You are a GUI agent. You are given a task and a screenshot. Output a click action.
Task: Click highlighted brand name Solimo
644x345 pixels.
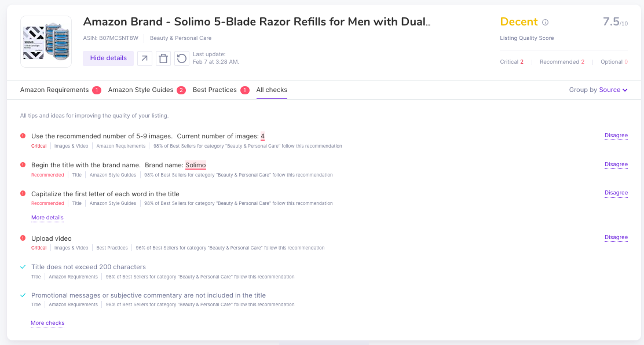pyautogui.click(x=196, y=165)
